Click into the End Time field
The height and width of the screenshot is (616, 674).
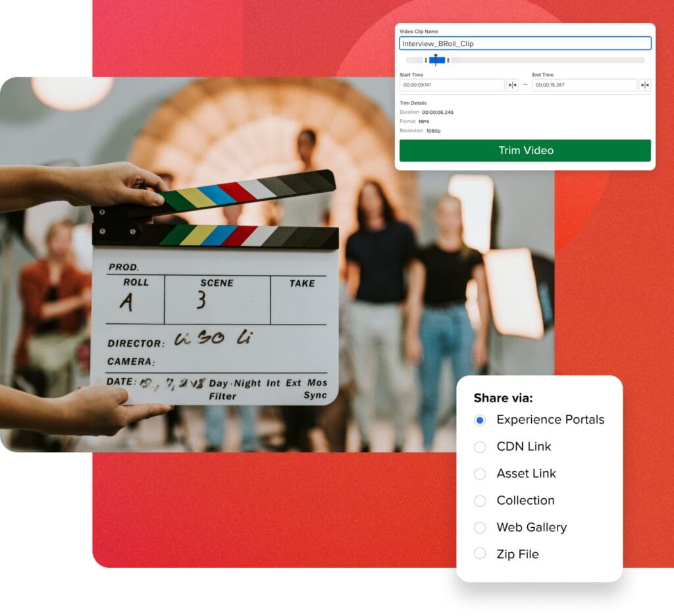584,85
